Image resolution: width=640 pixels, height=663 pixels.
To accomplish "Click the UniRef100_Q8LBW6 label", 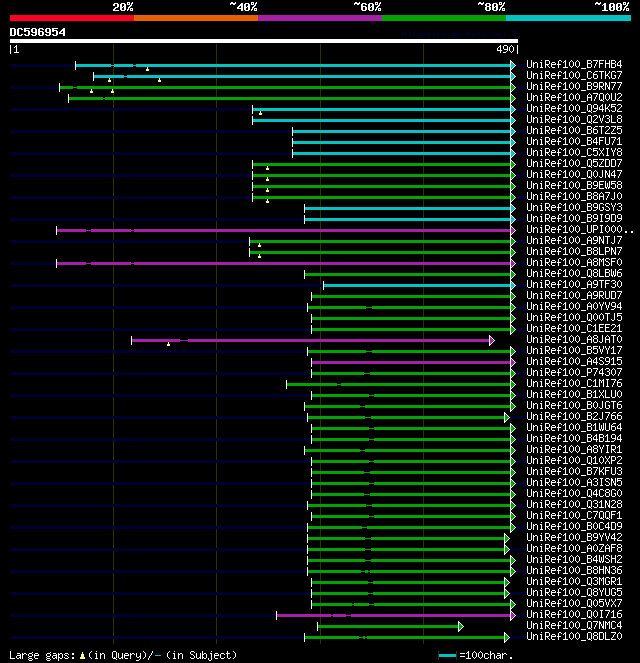I will point(574,273).
